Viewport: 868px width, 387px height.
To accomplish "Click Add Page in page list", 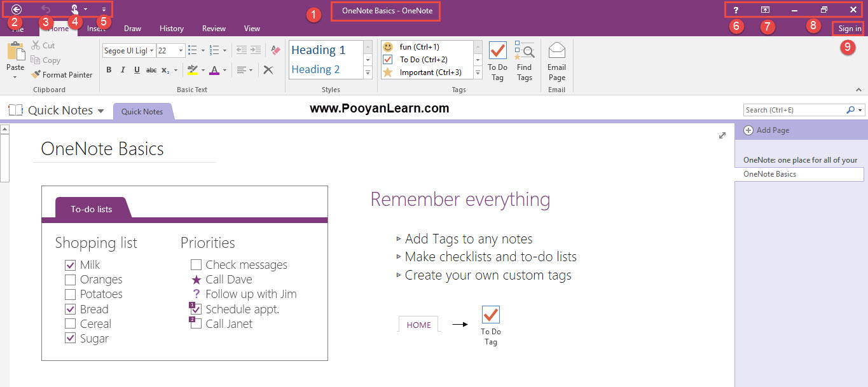I will pos(767,130).
